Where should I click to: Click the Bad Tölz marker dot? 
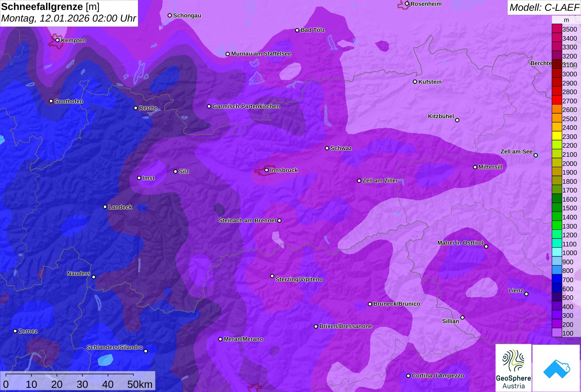(x=297, y=30)
